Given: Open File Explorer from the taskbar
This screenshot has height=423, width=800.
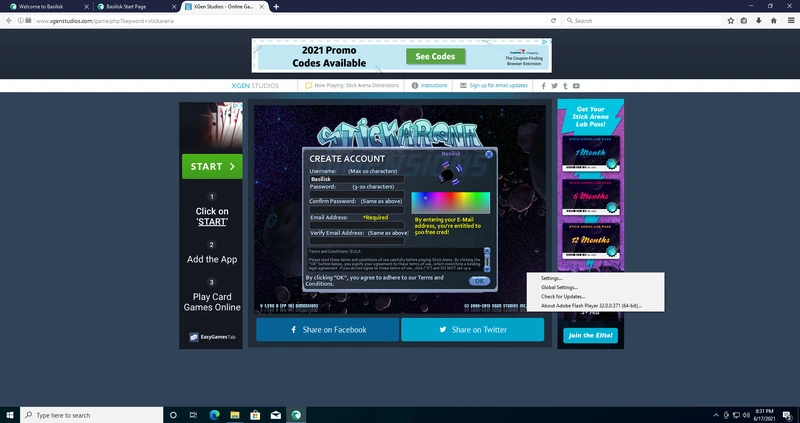Looking at the screenshot, I should [235, 415].
